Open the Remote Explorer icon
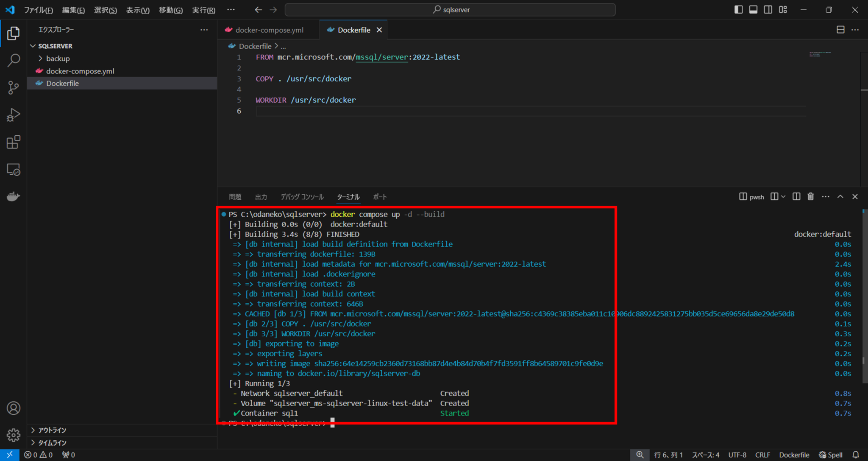The height and width of the screenshot is (461, 868). coord(13,170)
